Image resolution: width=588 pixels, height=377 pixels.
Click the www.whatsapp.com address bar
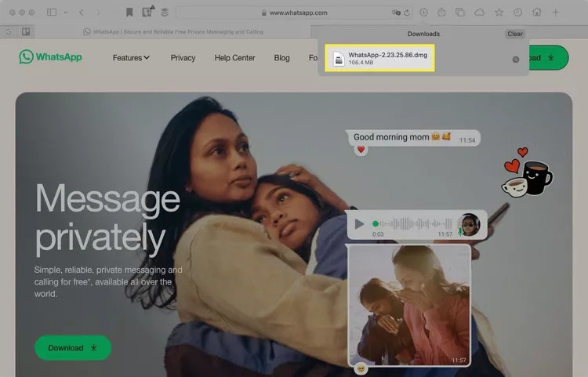[x=294, y=13]
